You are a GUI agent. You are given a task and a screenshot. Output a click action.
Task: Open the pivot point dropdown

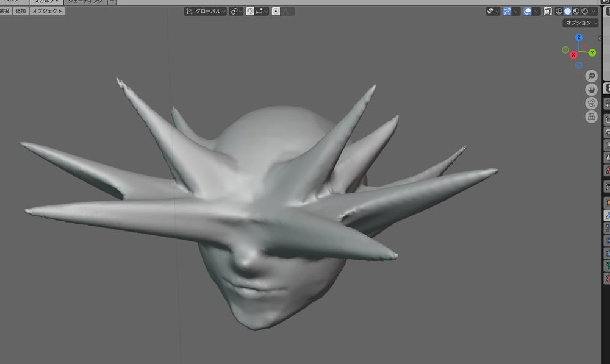[235, 11]
